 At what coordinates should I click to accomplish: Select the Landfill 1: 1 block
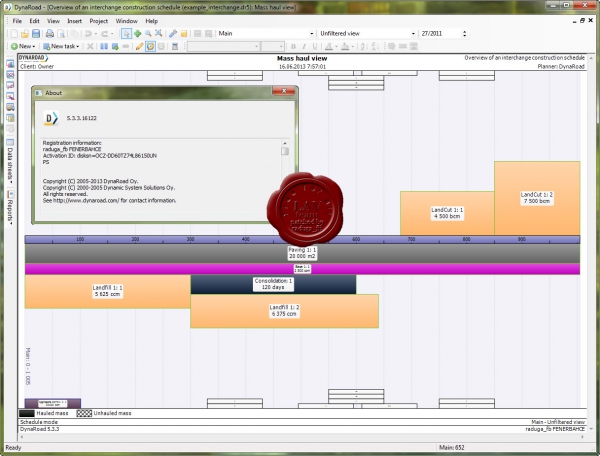pyautogui.click(x=108, y=291)
